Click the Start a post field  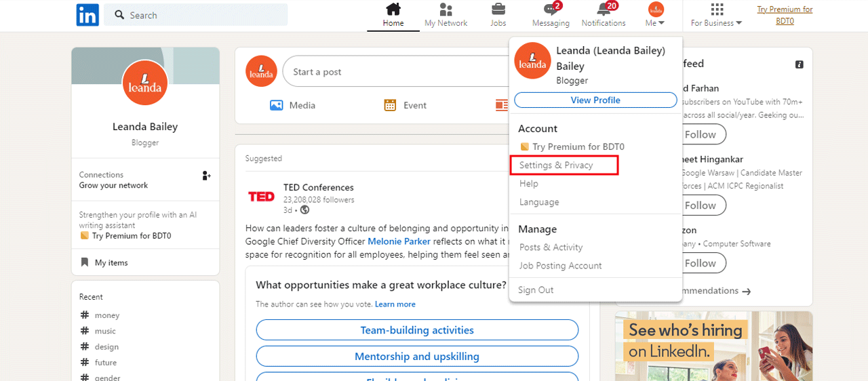click(395, 72)
